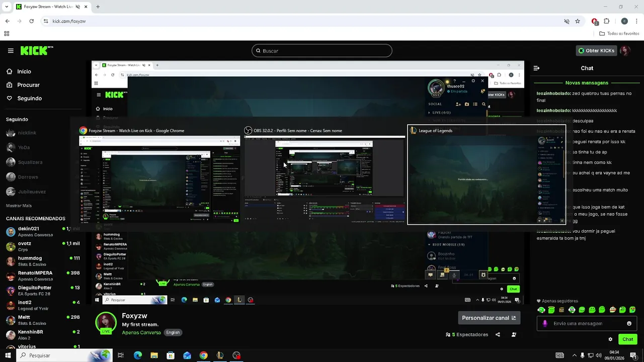Viewport: 644px width, 362px height.
Task: Open Procurar in the sidebar
Action: pyautogui.click(x=23, y=85)
